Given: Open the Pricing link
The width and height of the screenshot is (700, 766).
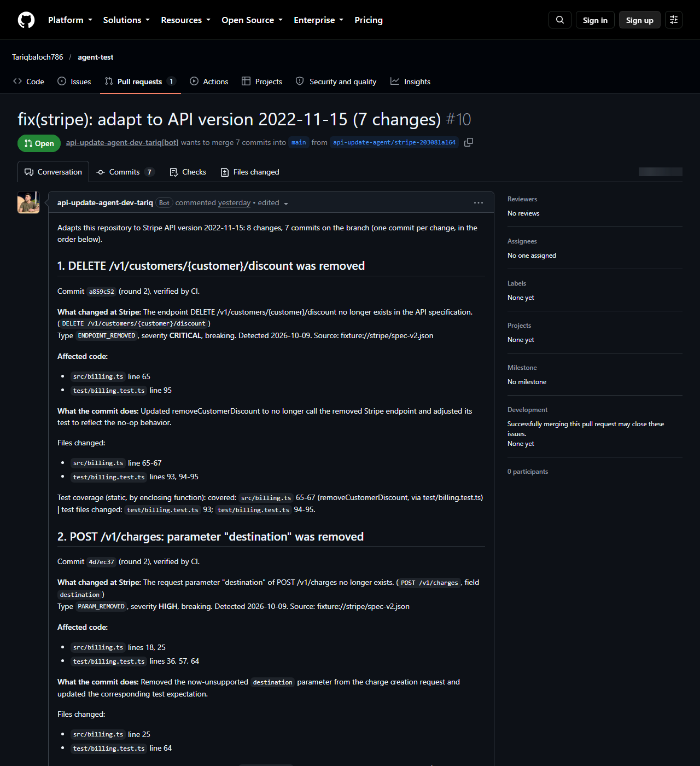Looking at the screenshot, I should pyautogui.click(x=369, y=20).
